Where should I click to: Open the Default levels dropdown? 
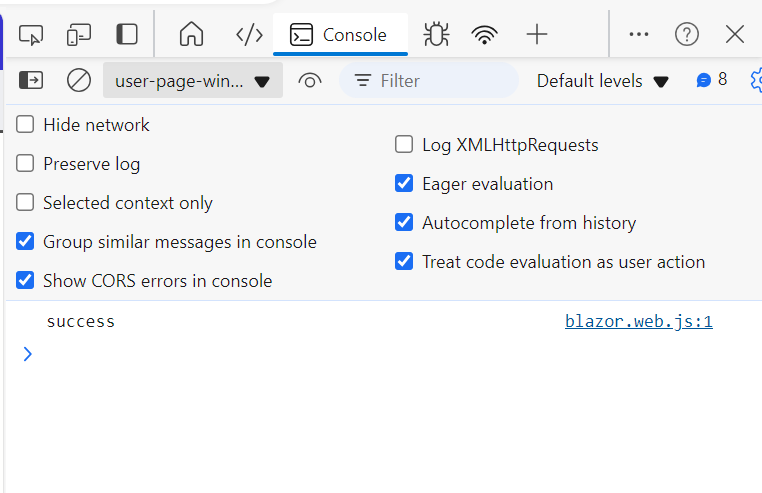[602, 81]
